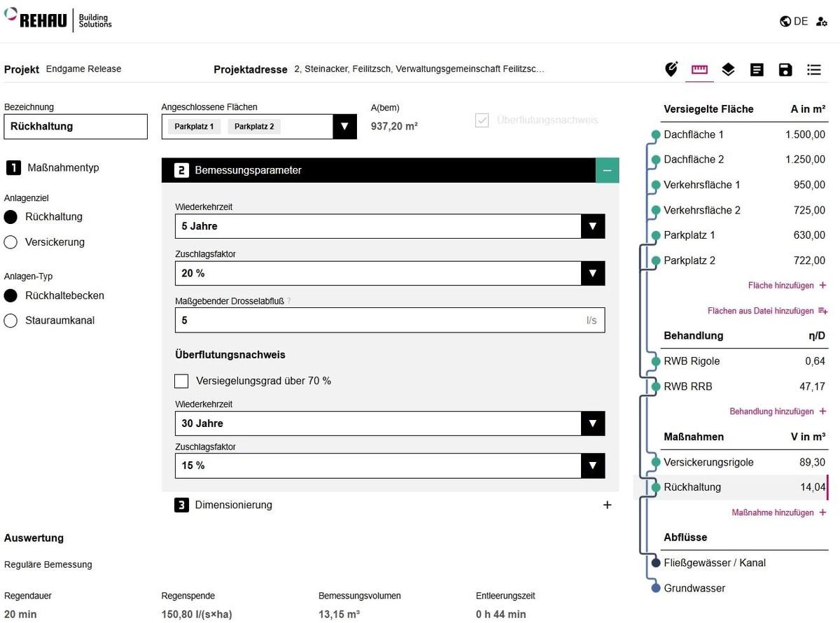Select the Versickerung radio option
The width and height of the screenshot is (840, 623).
tap(11, 242)
